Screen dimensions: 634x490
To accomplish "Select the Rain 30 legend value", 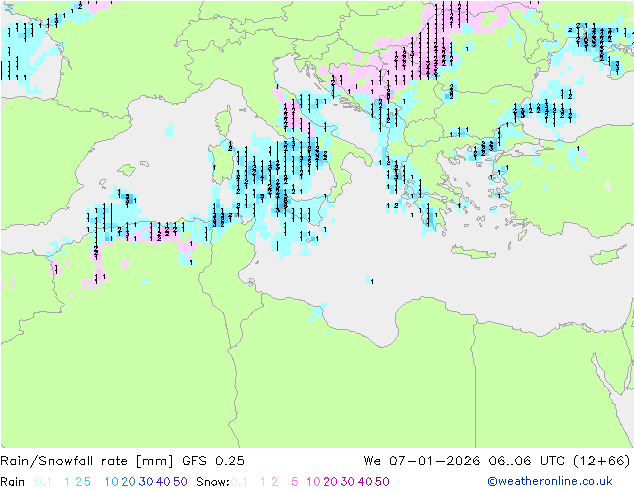I will (146, 482).
